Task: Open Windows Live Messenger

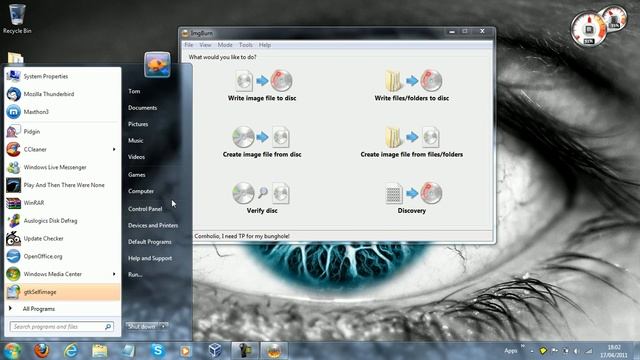Action: 62,167
